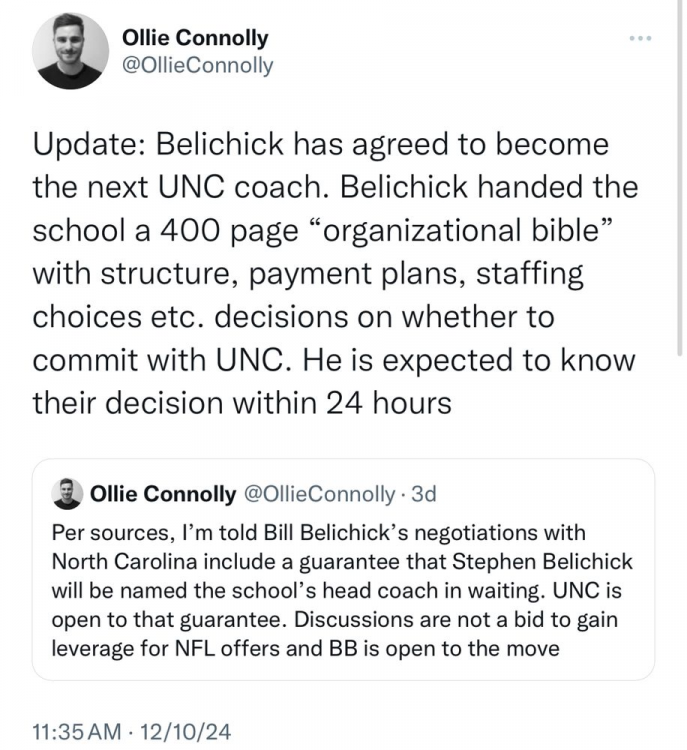Screen dimensions: 687x750
Task: Open the three-dot more options menu
Action: [x=640, y=39]
